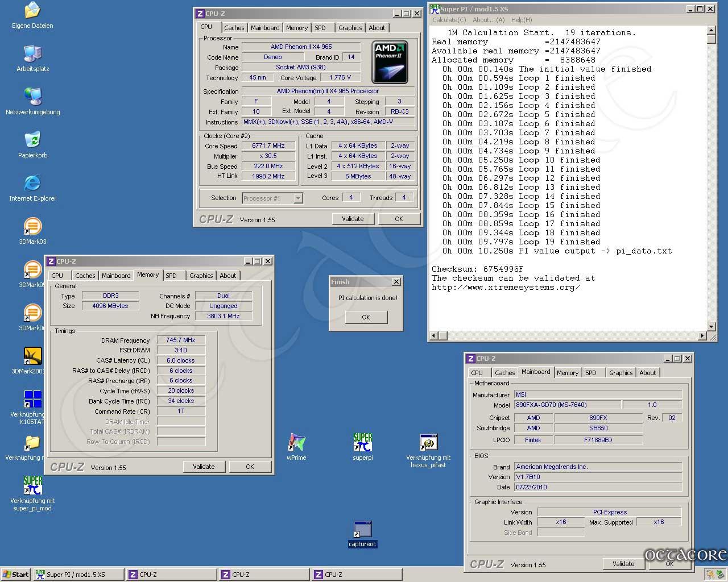The height and width of the screenshot is (582, 728).
Task: Click the AMD Phenom II logo image
Action: point(390,62)
